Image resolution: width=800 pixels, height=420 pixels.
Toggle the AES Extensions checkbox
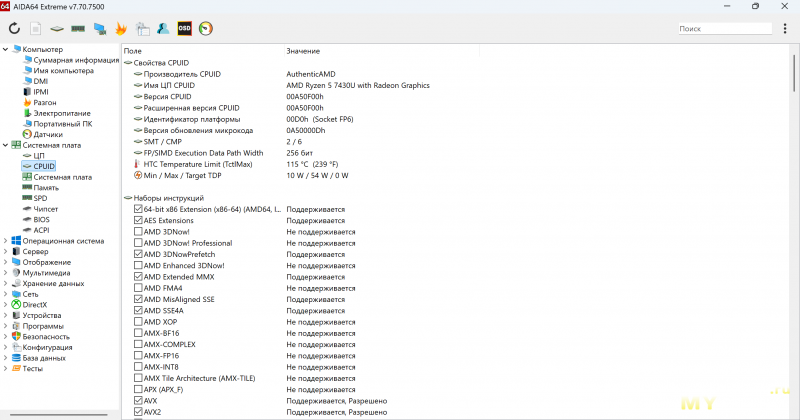138,220
